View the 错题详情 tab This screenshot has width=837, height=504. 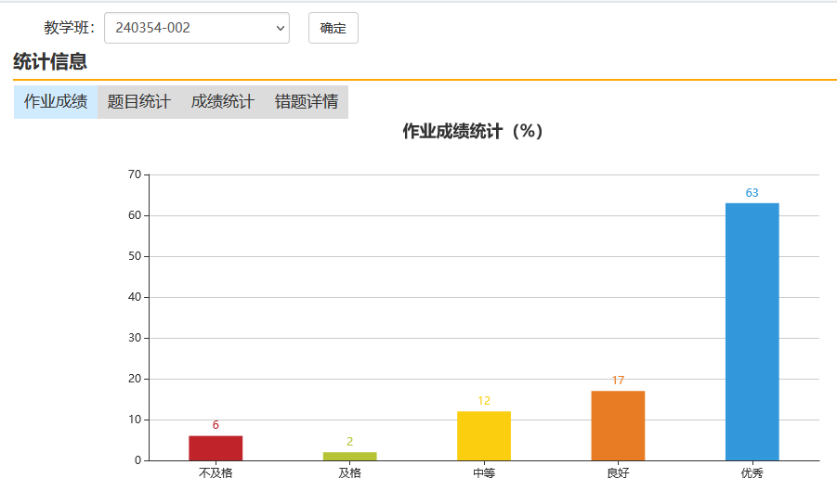coord(307,101)
